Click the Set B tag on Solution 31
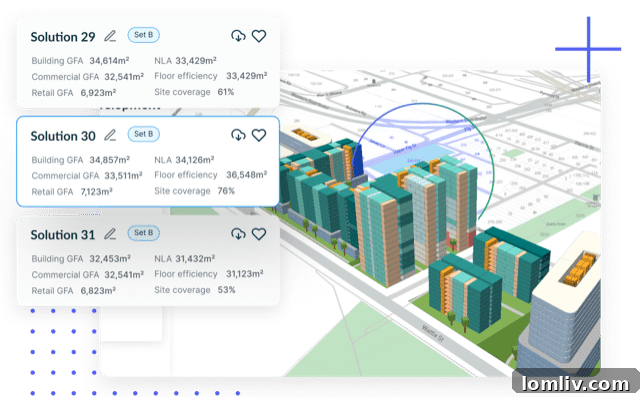 (143, 233)
